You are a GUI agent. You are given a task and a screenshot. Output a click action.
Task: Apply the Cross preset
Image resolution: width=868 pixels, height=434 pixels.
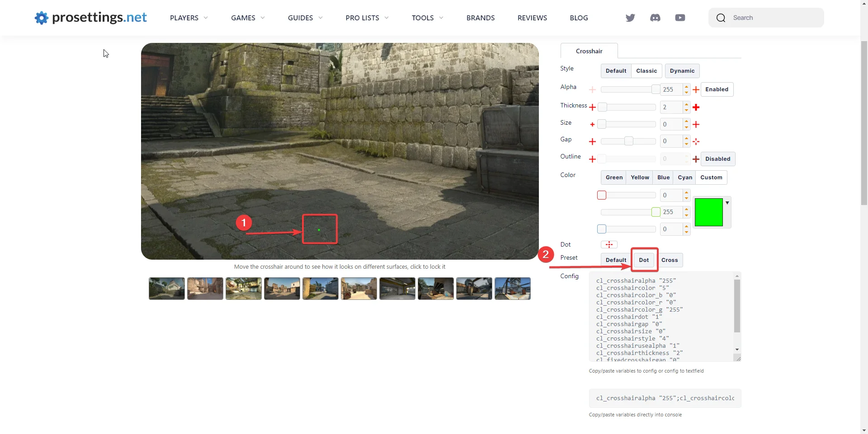[x=670, y=260]
